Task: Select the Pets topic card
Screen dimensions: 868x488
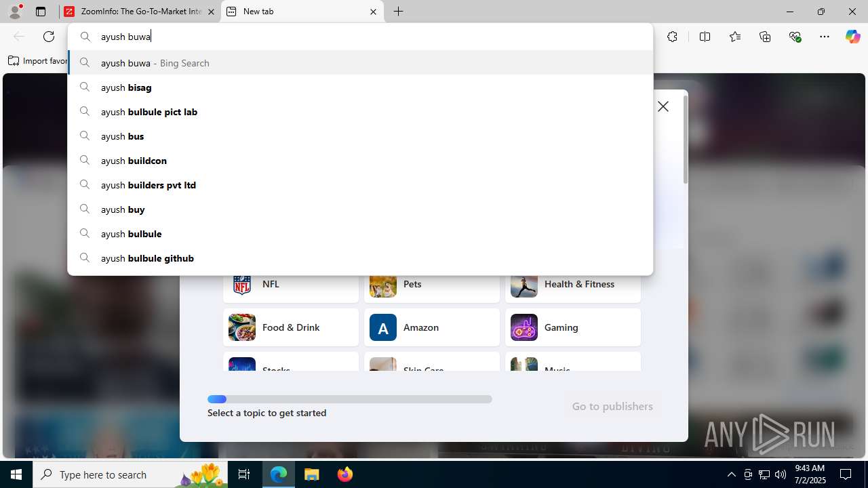Action: click(x=432, y=288)
